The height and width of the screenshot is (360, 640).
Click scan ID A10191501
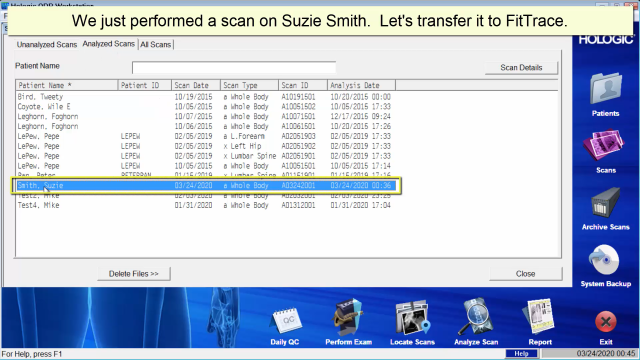(298, 97)
